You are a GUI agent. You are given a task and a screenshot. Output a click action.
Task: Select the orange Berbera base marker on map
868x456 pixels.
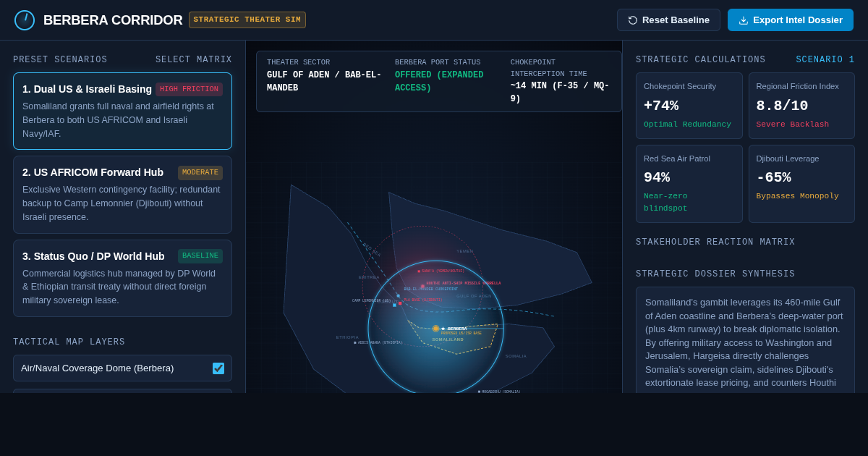point(435,329)
